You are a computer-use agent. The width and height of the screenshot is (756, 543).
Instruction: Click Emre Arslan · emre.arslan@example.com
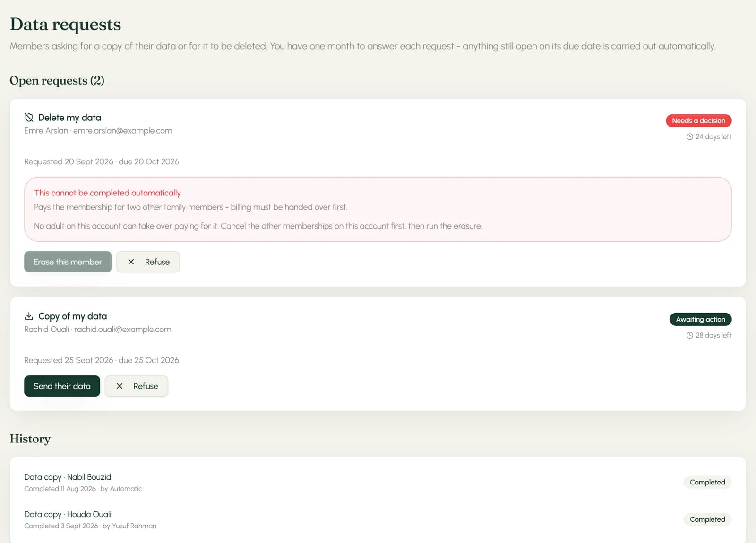click(x=98, y=131)
